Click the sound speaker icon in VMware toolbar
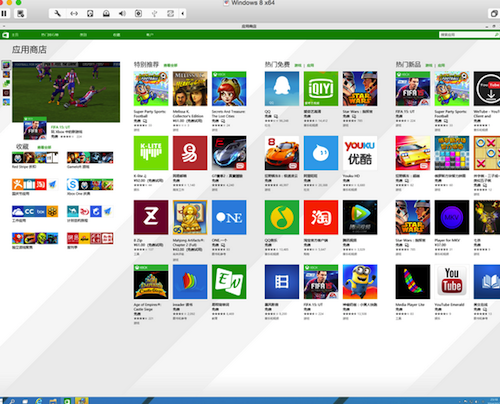The image size is (500, 404). coord(122,13)
